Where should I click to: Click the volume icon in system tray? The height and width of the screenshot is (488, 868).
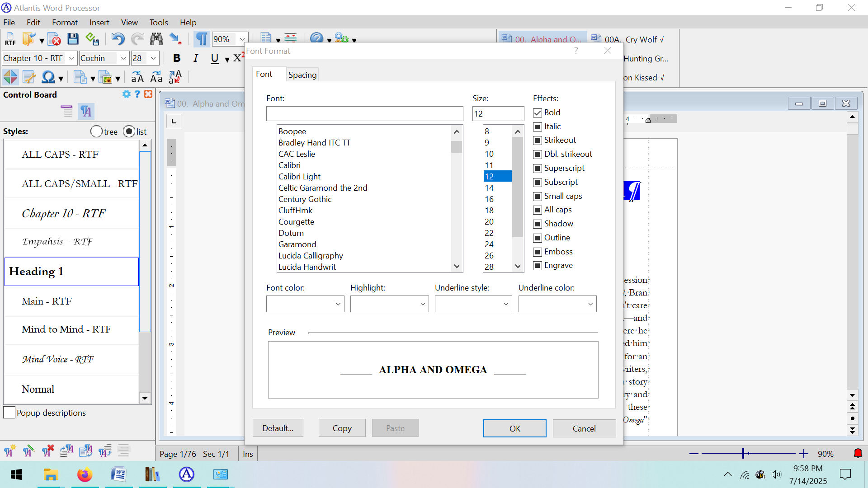776,474
